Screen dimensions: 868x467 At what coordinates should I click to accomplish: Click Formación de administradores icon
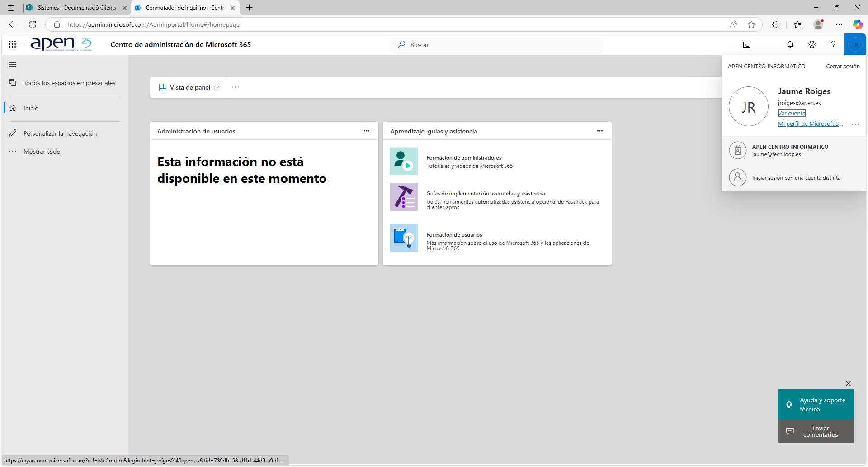click(404, 161)
